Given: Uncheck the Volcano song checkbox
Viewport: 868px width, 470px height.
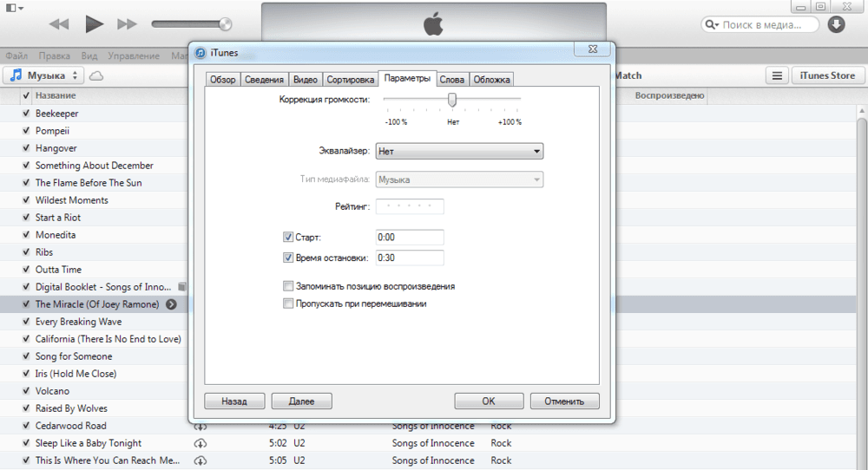Looking at the screenshot, I should click(26, 390).
